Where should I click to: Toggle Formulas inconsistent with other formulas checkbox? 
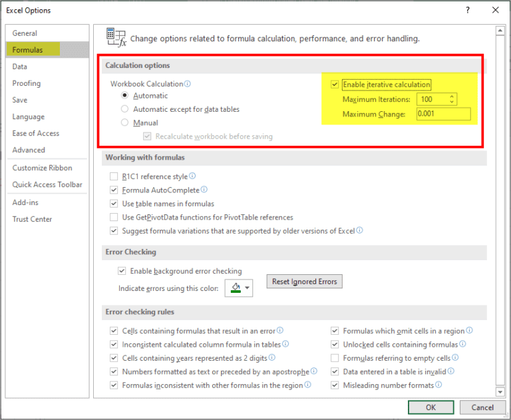114,385
